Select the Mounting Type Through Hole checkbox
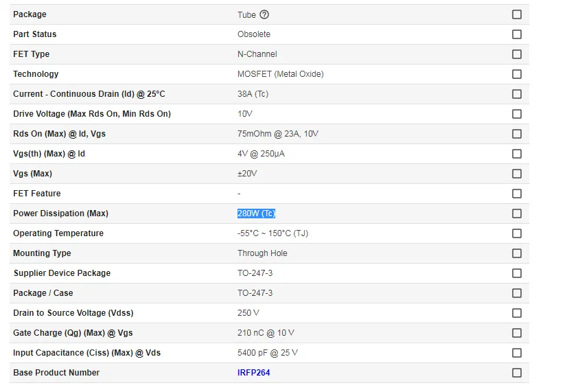The height and width of the screenshot is (392, 578). click(517, 253)
